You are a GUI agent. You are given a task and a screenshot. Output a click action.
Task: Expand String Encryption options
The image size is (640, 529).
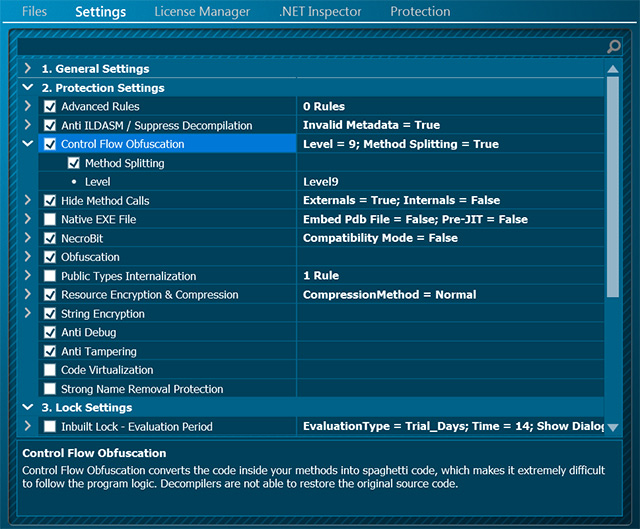pos(28,313)
